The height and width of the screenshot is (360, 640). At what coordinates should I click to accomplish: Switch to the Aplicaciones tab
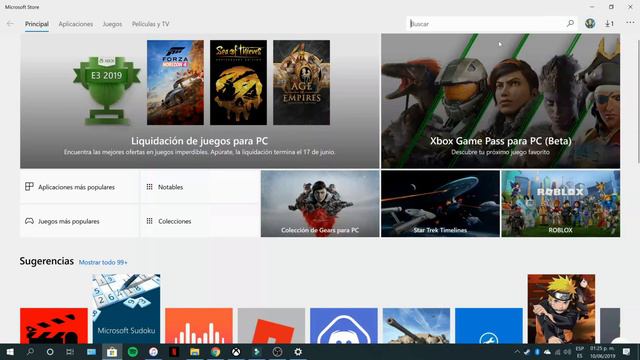coord(76,24)
